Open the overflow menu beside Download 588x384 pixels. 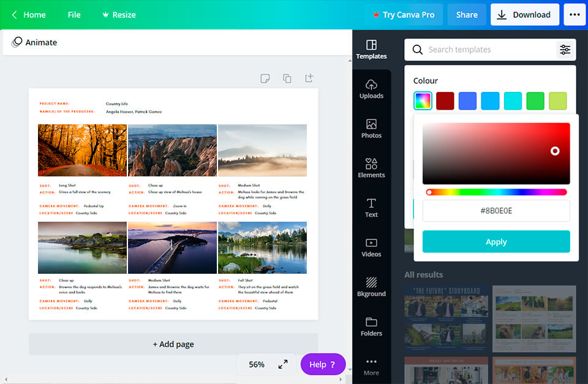(574, 14)
